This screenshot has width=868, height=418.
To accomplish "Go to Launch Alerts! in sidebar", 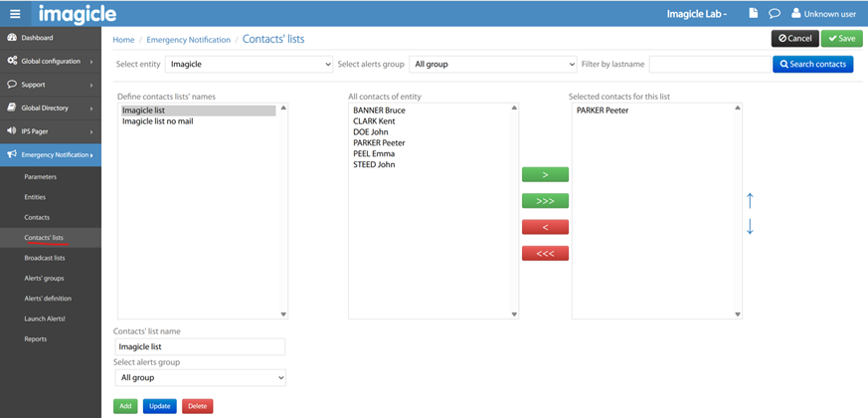I will point(45,318).
